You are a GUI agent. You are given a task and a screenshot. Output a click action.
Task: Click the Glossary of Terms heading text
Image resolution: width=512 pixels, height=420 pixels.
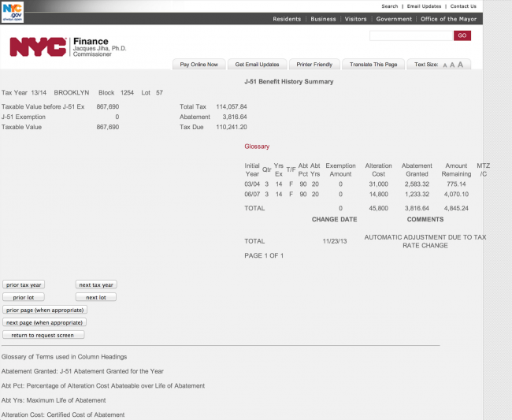click(x=64, y=357)
